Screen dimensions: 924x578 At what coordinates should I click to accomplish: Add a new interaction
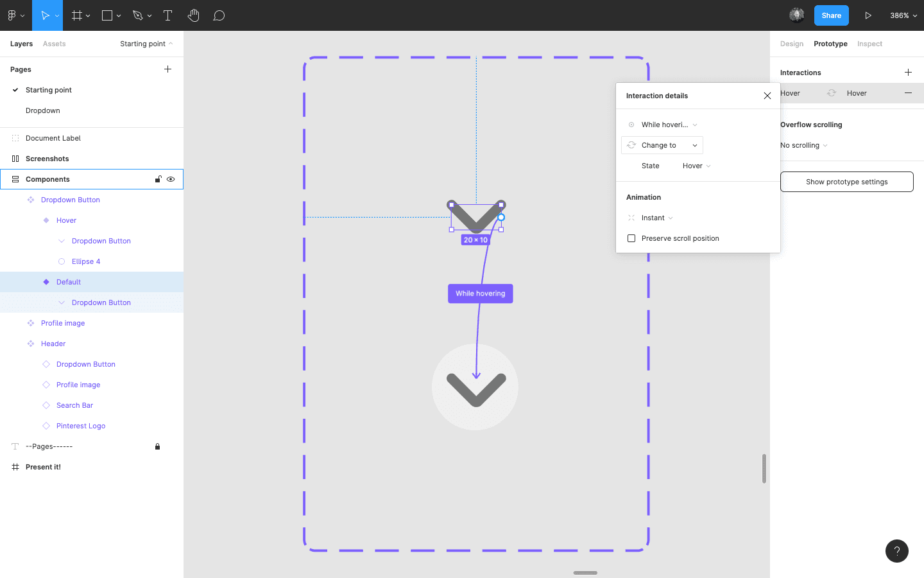[x=908, y=73]
